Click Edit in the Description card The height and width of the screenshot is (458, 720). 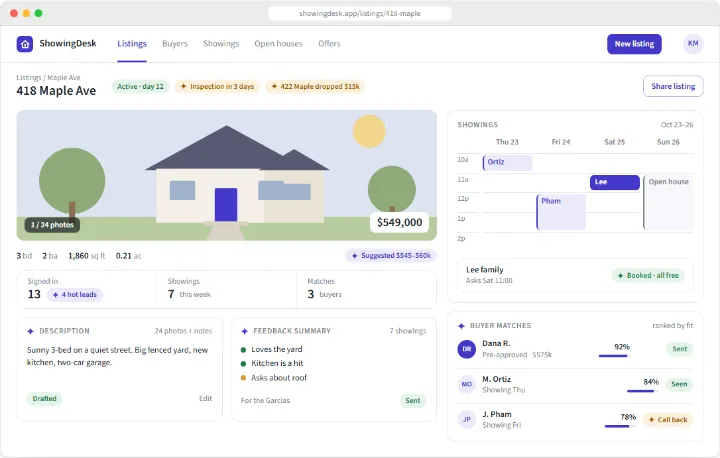206,398
